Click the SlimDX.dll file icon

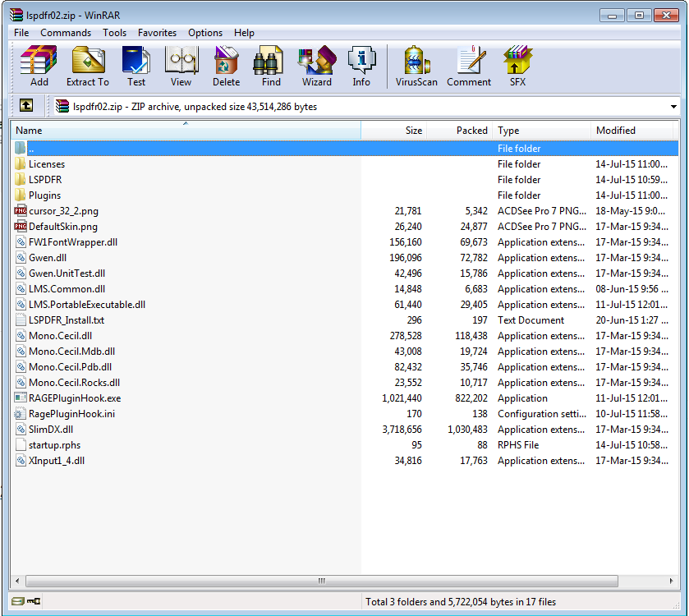21,430
